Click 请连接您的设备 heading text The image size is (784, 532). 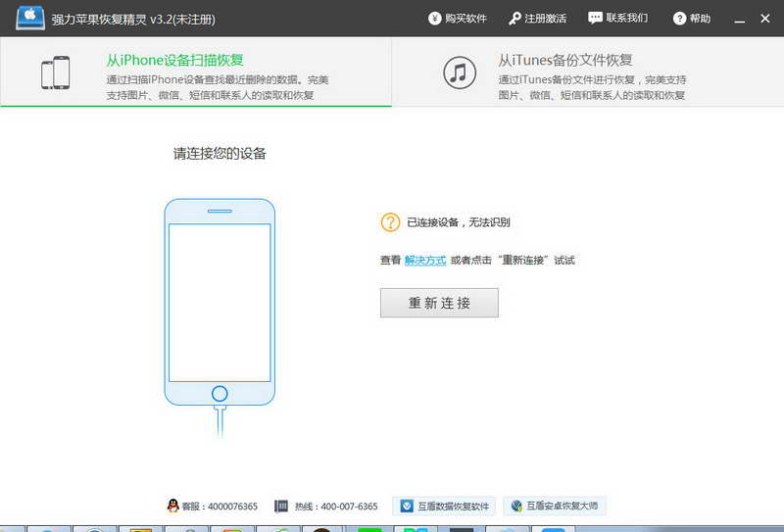(x=220, y=154)
